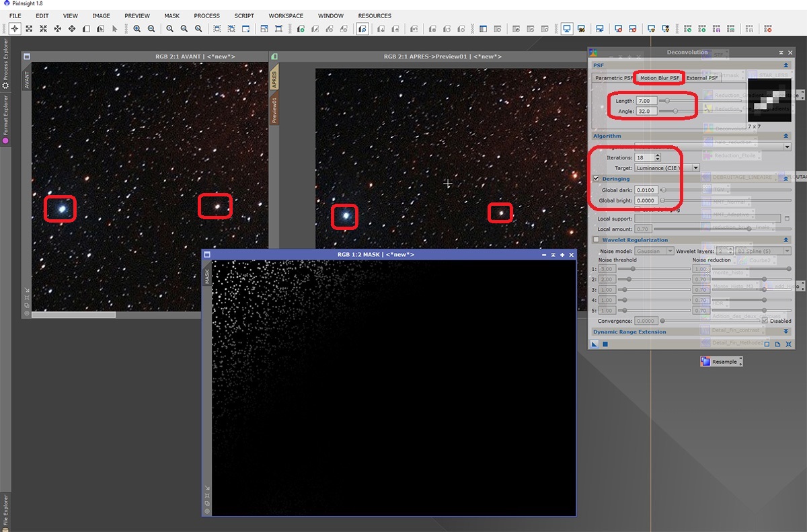Viewport: 807px width, 532px height.
Task: Click the Length slider
Action: point(701,101)
